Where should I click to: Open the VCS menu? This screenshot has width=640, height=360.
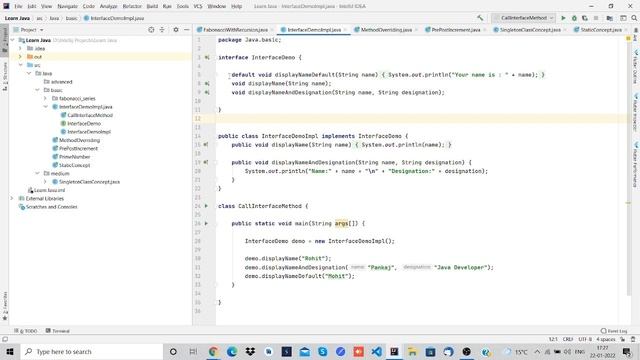point(198,6)
